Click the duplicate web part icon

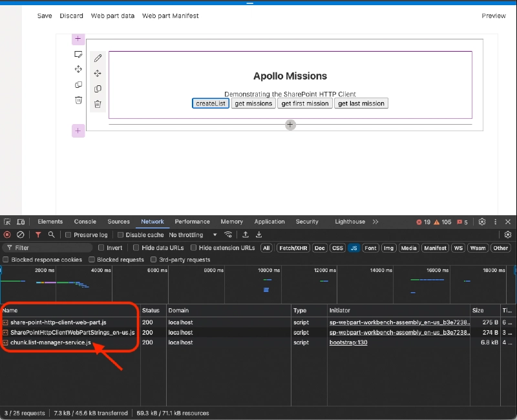pos(98,89)
